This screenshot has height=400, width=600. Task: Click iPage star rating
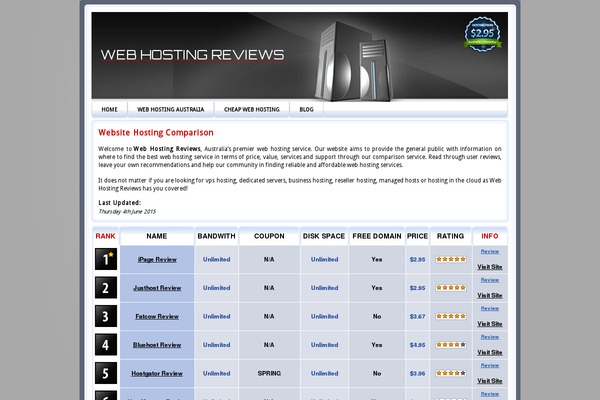pyautogui.click(x=451, y=259)
